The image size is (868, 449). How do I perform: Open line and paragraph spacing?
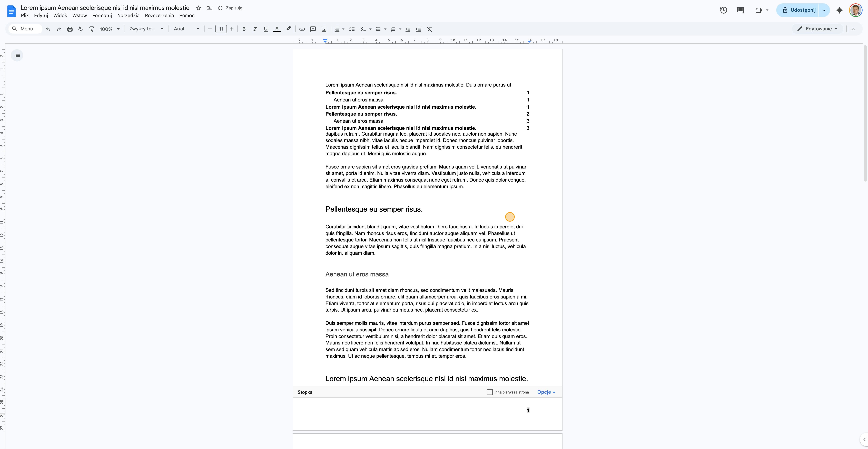pyautogui.click(x=352, y=29)
